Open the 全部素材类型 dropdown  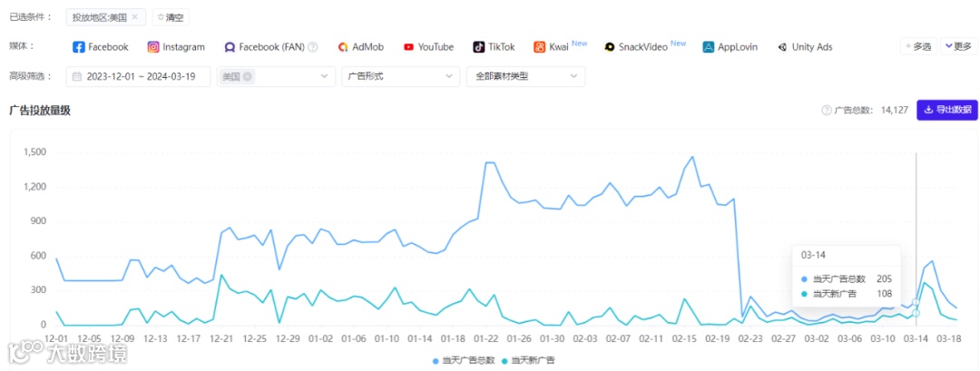click(525, 76)
